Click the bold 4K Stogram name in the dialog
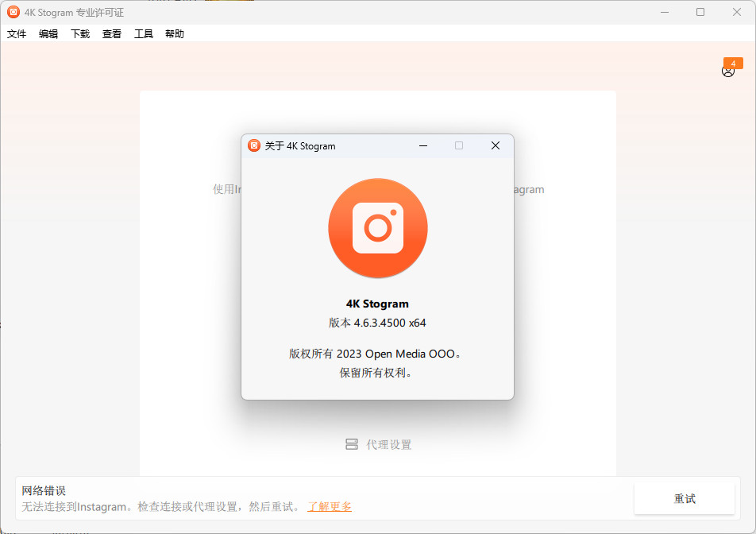 (377, 304)
